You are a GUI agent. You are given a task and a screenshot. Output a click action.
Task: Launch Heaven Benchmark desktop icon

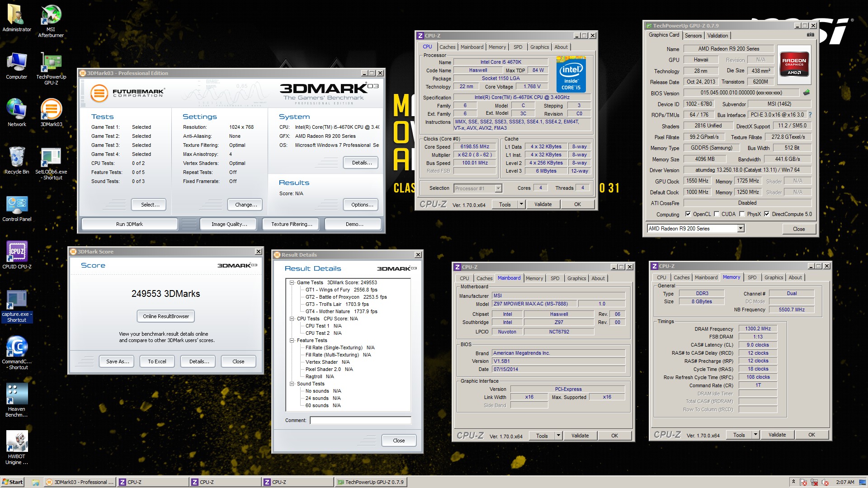(x=17, y=400)
